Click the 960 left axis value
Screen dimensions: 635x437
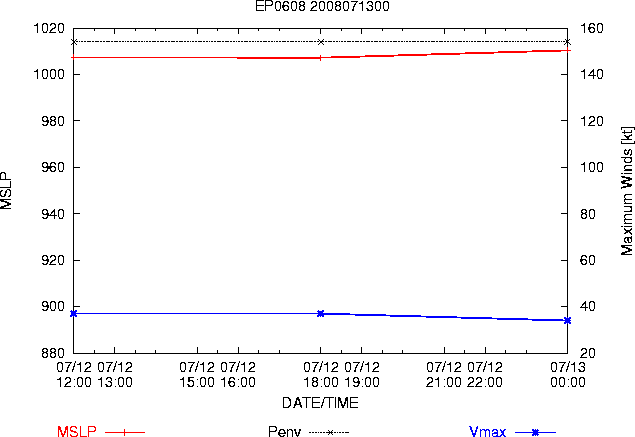[x=53, y=167]
